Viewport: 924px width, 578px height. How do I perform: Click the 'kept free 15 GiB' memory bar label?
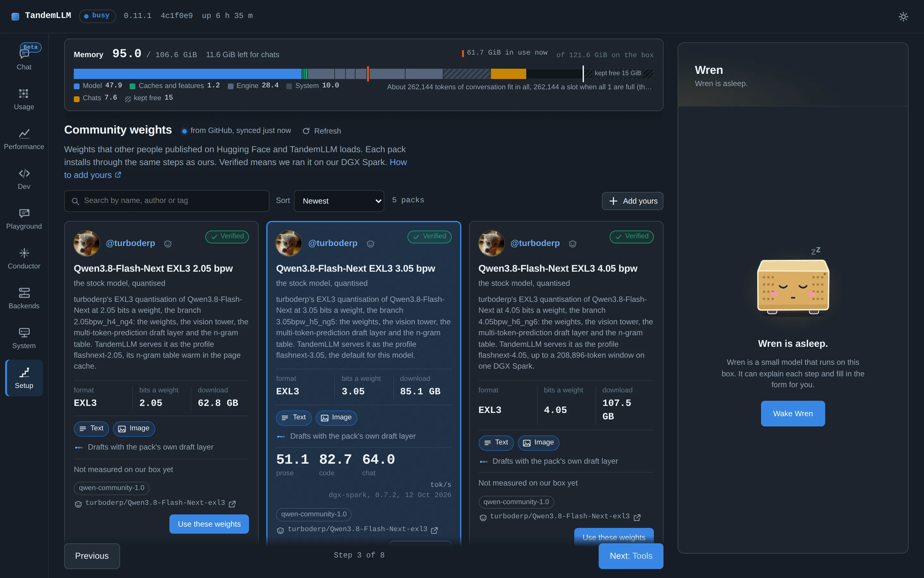click(x=617, y=73)
